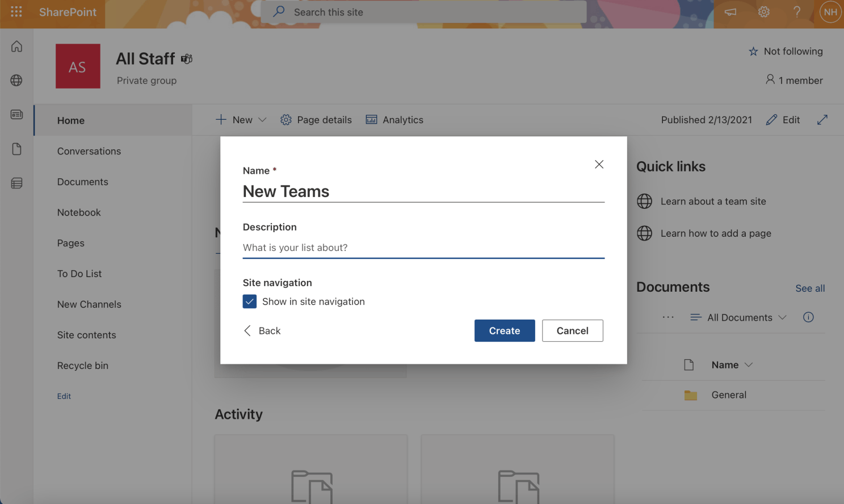Go to Site contents in navigation
This screenshot has height=504, width=844.
pyautogui.click(x=87, y=335)
